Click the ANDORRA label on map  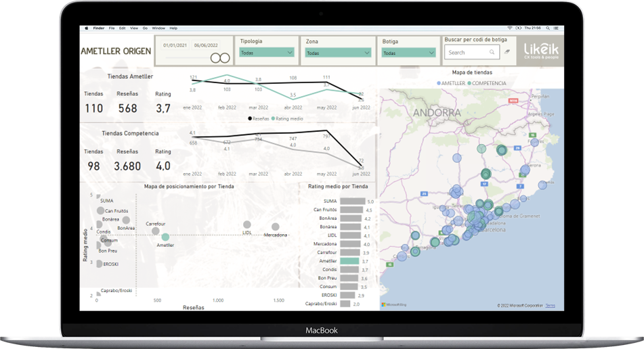pos(437,112)
